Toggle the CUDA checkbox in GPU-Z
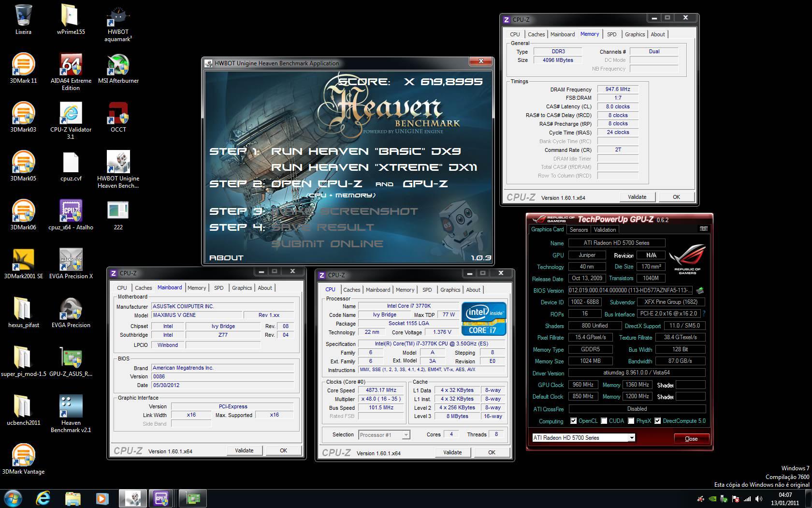The width and height of the screenshot is (812, 508). pyautogui.click(x=604, y=421)
